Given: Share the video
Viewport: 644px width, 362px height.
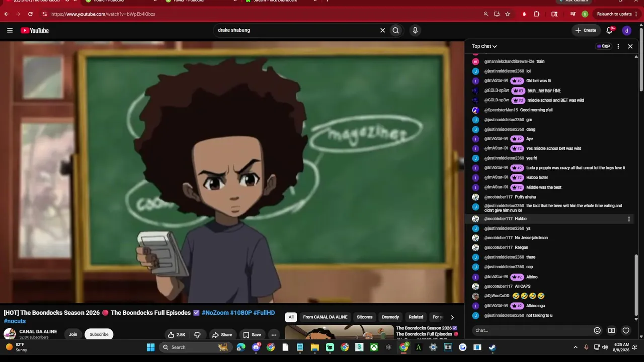Looking at the screenshot, I should coord(222,335).
